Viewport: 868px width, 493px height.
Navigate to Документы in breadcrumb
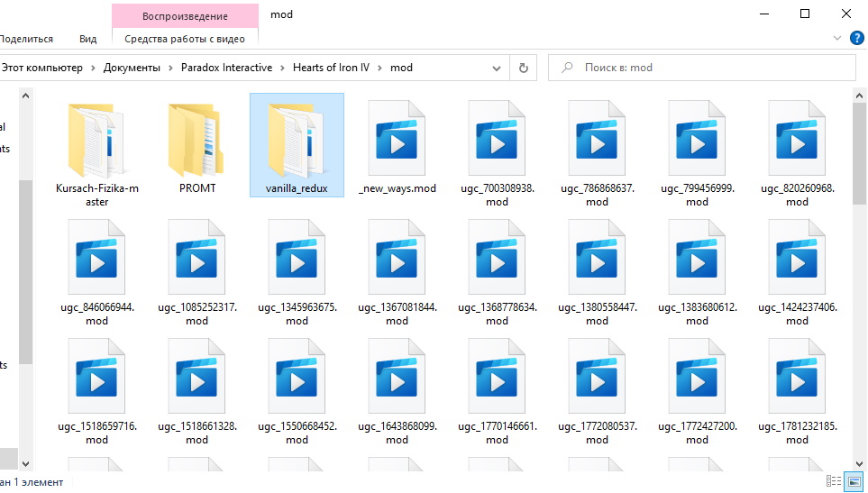coord(132,68)
